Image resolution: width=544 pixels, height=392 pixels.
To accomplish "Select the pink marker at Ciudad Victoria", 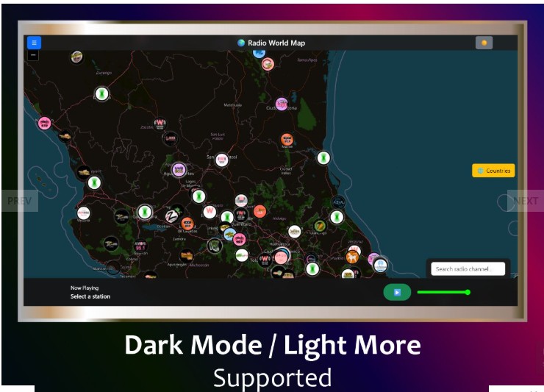I will (x=282, y=104).
